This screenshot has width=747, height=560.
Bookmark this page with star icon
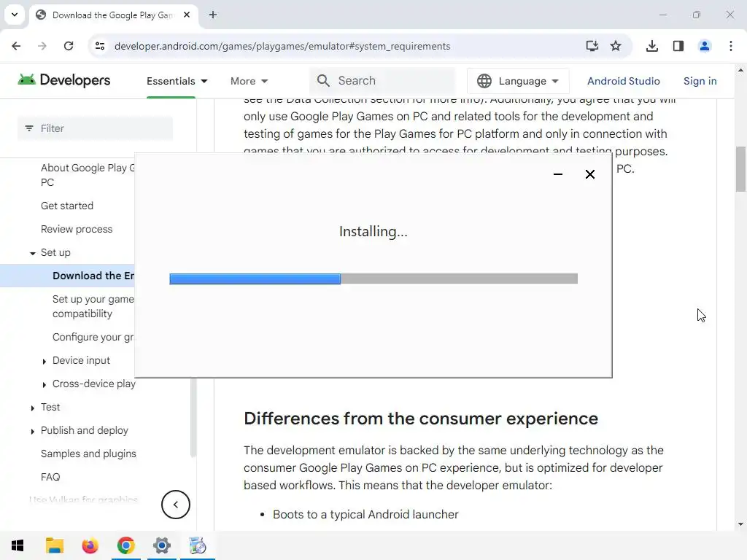[x=616, y=46]
